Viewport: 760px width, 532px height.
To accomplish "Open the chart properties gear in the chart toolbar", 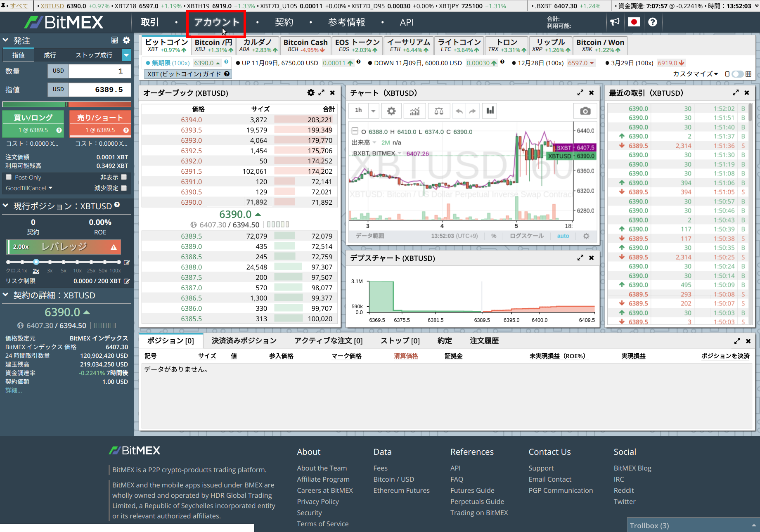I will (391, 111).
